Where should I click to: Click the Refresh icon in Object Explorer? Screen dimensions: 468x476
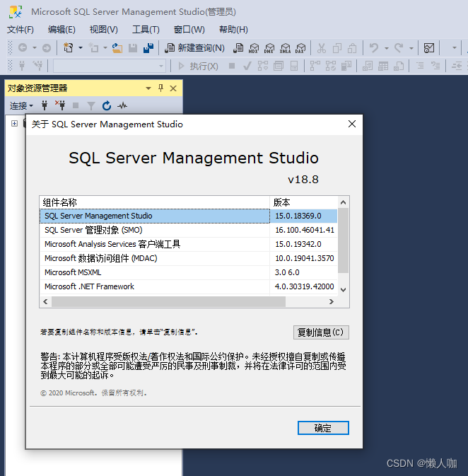pyautogui.click(x=107, y=105)
